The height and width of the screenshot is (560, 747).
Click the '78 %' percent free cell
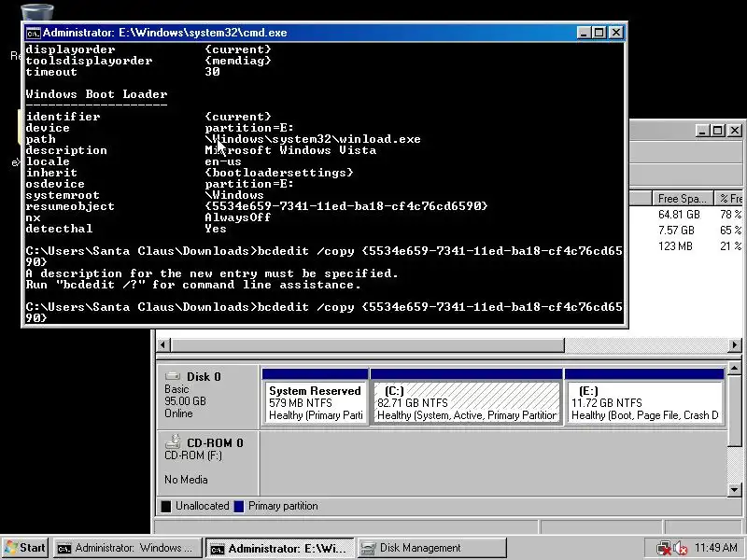click(x=731, y=215)
